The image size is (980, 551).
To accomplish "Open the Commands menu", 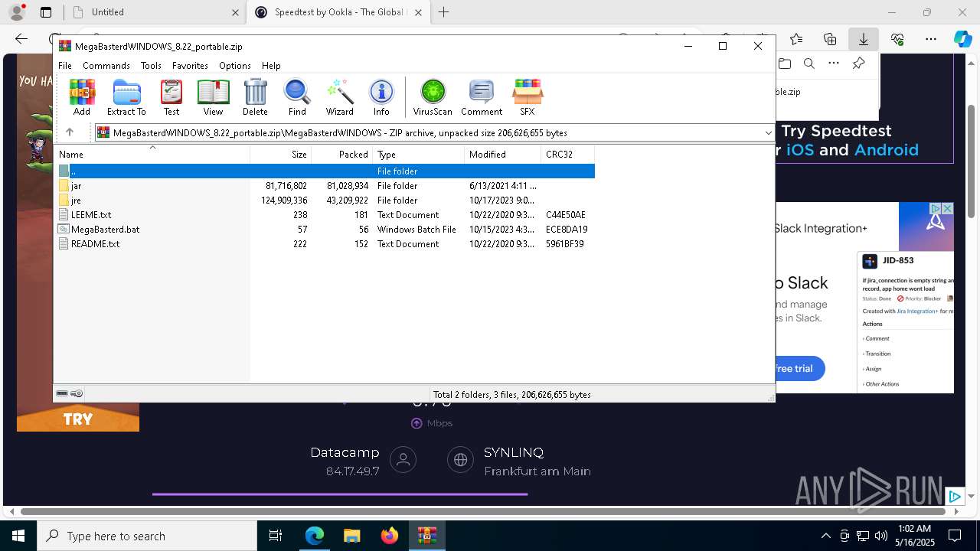I will pos(106,66).
